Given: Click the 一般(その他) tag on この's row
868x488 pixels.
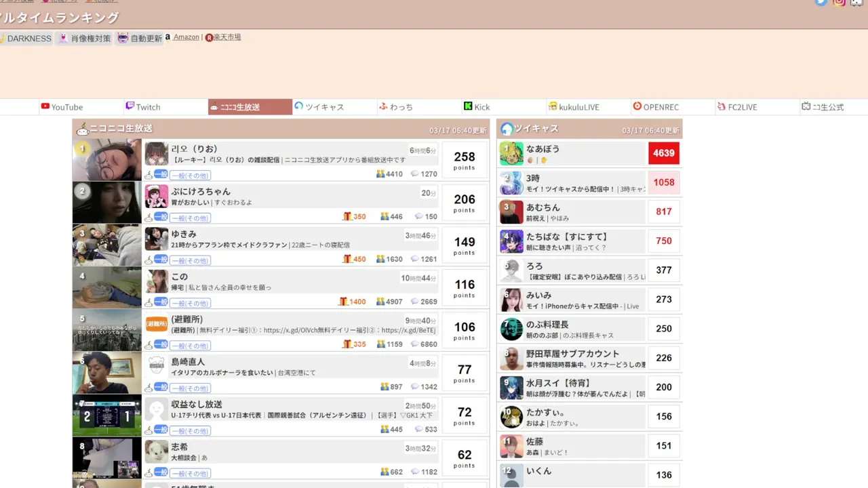Looking at the screenshot, I should point(190,304).
